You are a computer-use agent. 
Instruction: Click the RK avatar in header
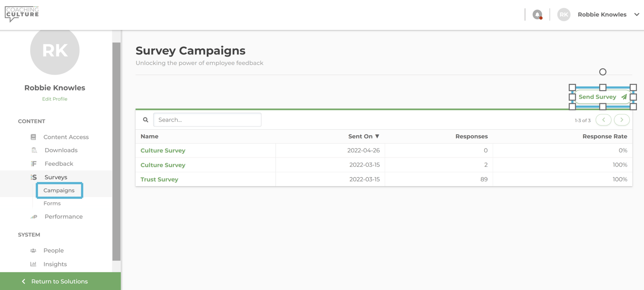[563, 15]
